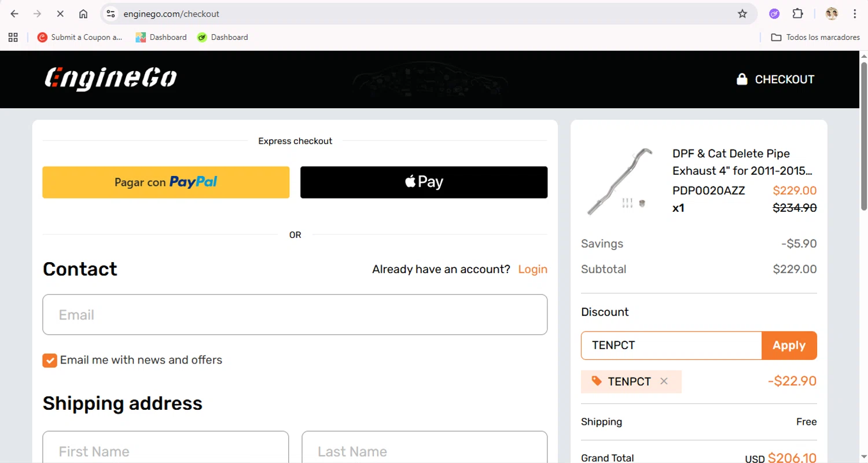Click the 'Express checkout' label
Image resolution: width=868 pixels, height=463 pixels.
click(x=295, y=141)
